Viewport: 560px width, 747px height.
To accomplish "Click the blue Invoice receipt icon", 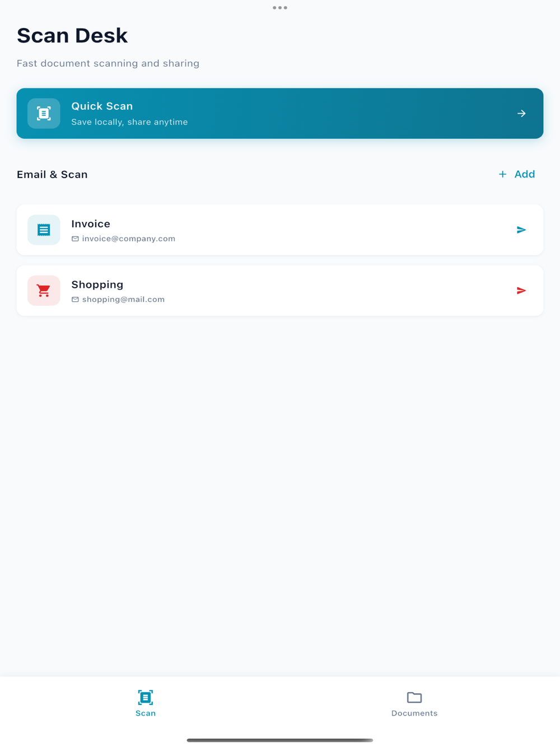I will 44,230.
